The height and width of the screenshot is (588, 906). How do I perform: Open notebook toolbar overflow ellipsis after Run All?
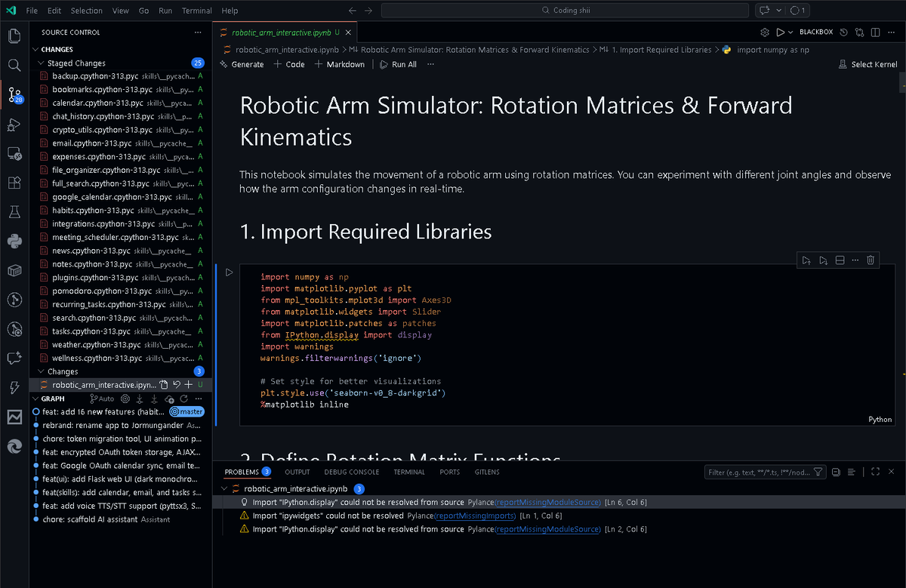coord(430,64)
